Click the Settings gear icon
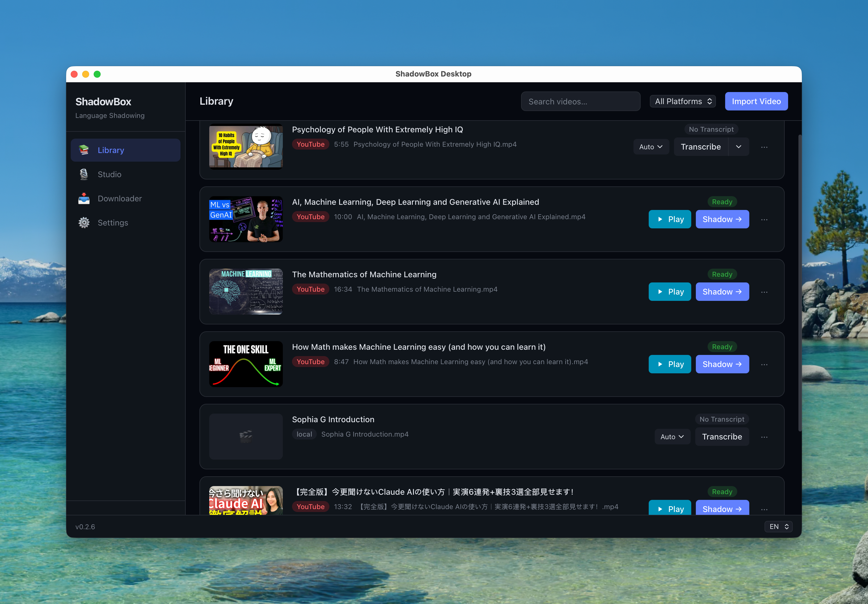Viewport: 868px width, 604px height. [x=84, y=223]
